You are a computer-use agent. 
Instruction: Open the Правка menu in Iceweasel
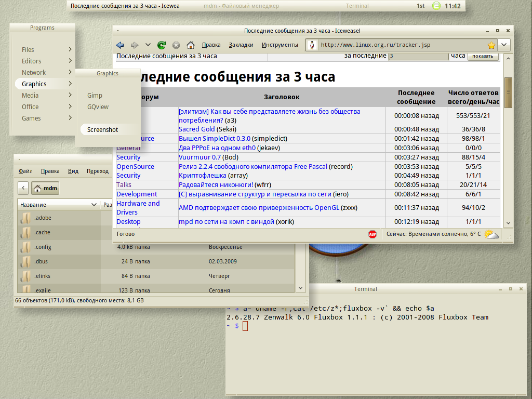coord(211,45)
